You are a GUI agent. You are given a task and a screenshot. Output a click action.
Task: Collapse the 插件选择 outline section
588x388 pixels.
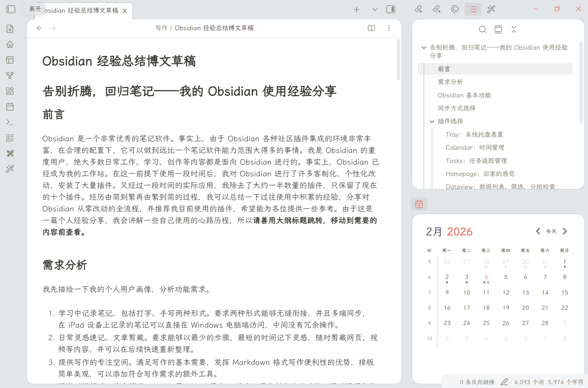[x=432, y=121]
